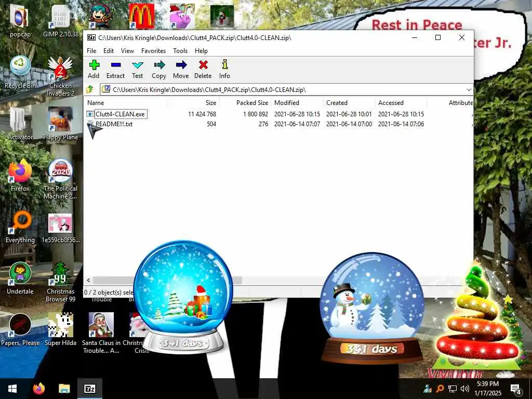
Task: Select the McDonald's logo desktop icon
Action: [x=142, y=16]
